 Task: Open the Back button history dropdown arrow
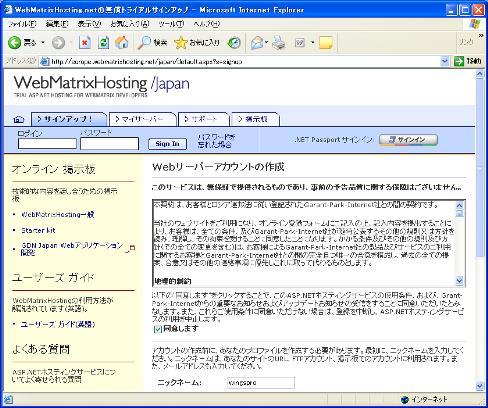tap(43, 43)
